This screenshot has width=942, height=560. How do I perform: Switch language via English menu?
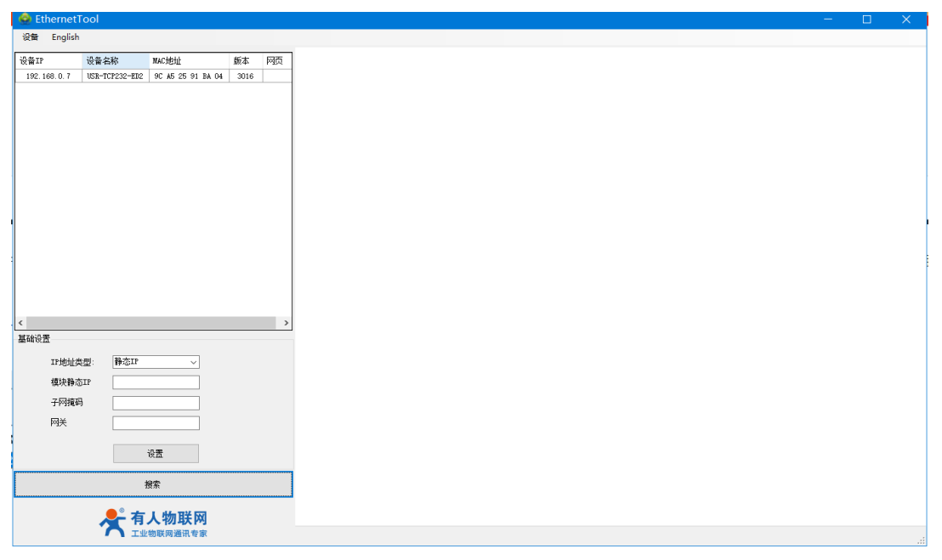tap(65, 37)
